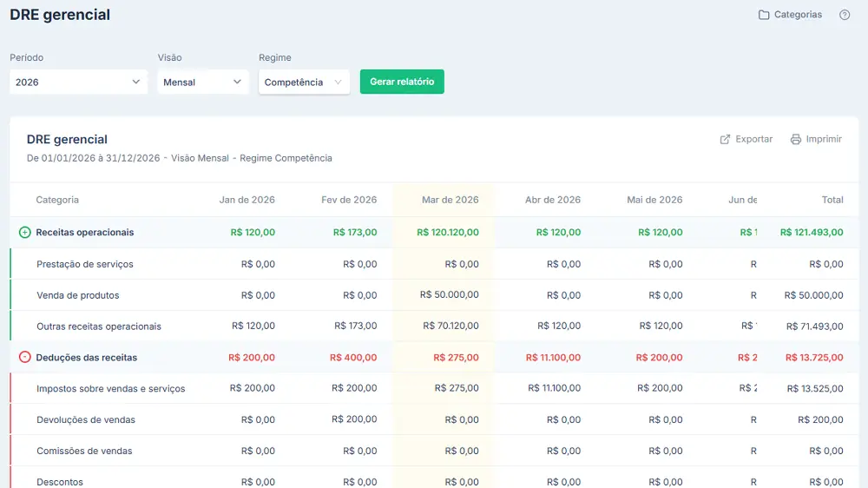Click the R$ 71.493,00 total value
This screenshot has width=868, height=488.
point(815,326)
